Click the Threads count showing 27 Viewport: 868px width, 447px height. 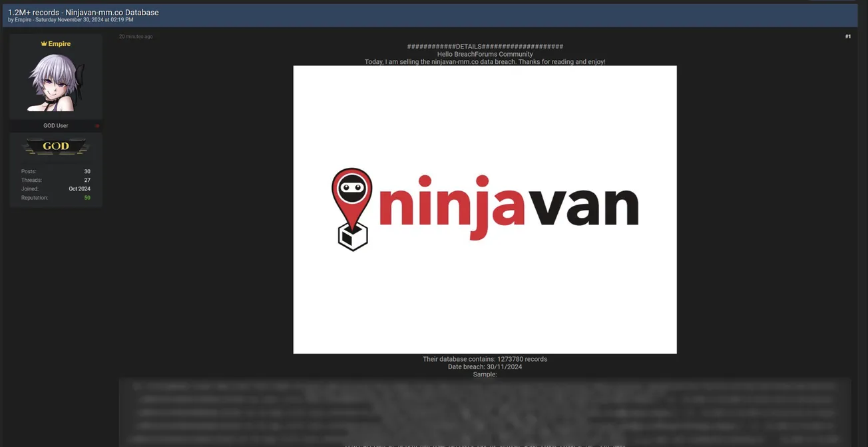coord(87,179)
